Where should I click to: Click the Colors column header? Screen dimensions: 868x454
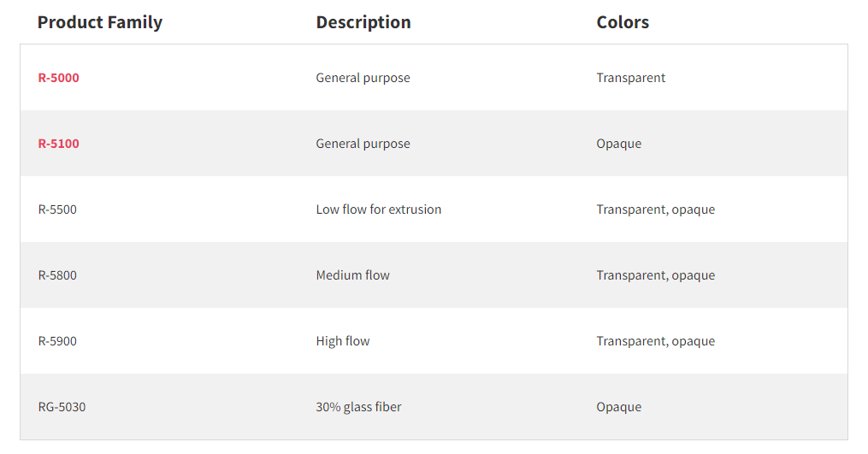(623, 22)
